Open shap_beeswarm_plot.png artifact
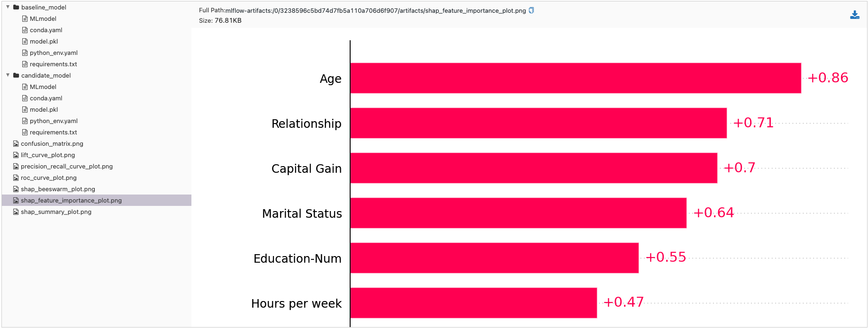The image size is (868, 328). pyautogui.click(x=58, y=189)
